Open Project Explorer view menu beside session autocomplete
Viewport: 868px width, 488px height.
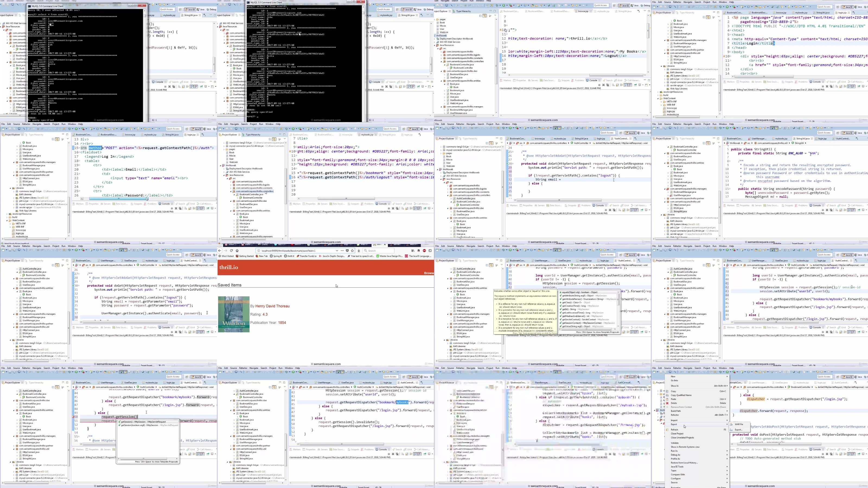coord(502,265)
